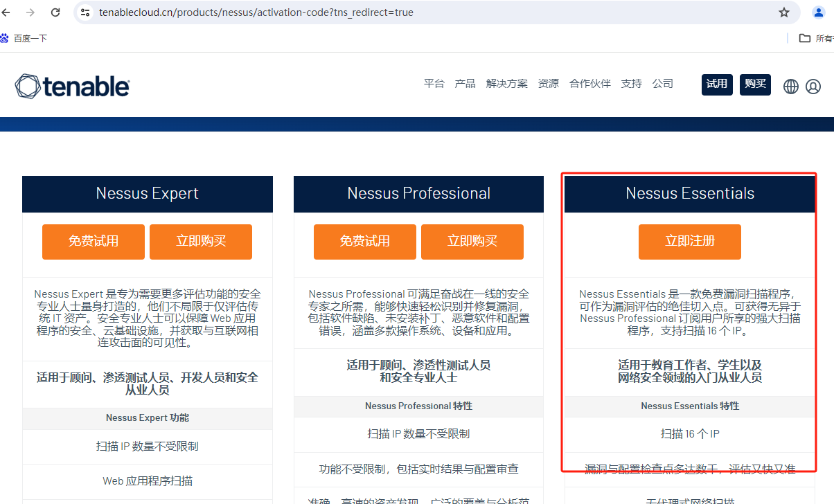This screenshot has height=504, width=834.
Task: Click 扫描 IP 数量不受限制 in Expert column
Action: 148,447
